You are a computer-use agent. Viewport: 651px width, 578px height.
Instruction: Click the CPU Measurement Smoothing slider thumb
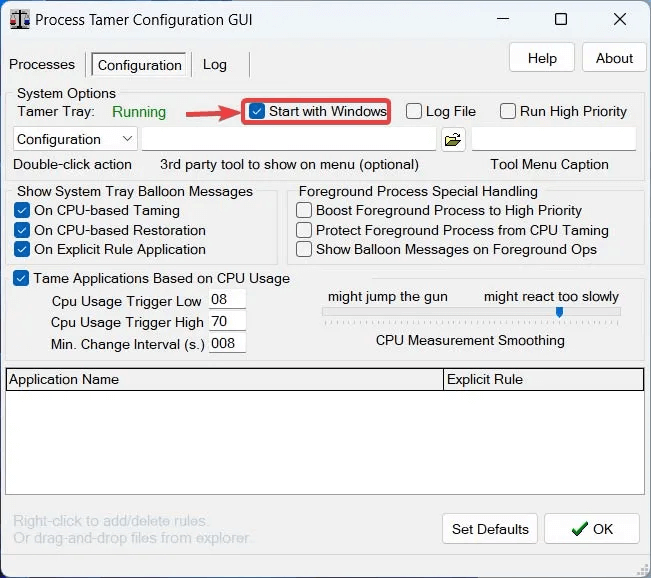[x=559, y=312]
